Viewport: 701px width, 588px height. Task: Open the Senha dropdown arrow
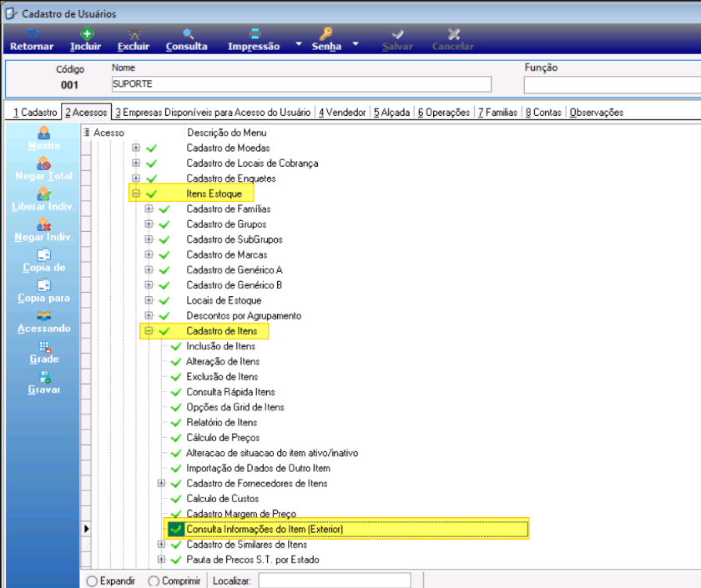tap(356, 43)
